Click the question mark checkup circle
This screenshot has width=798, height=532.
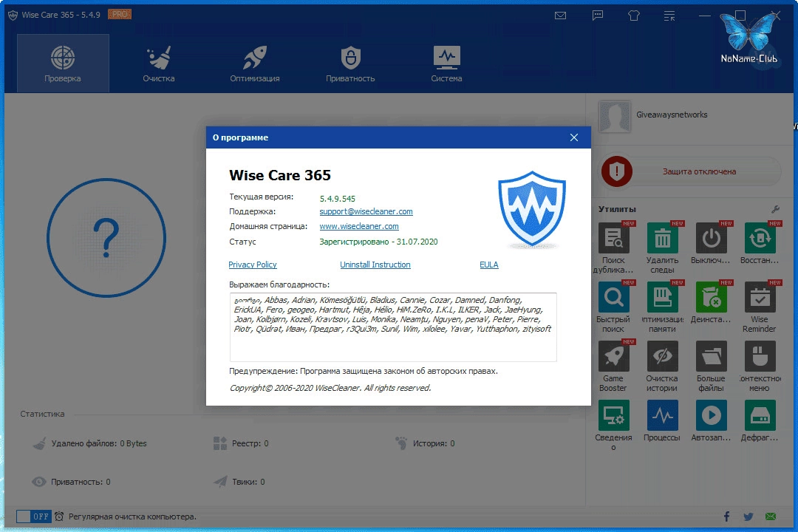click(106, 238)
